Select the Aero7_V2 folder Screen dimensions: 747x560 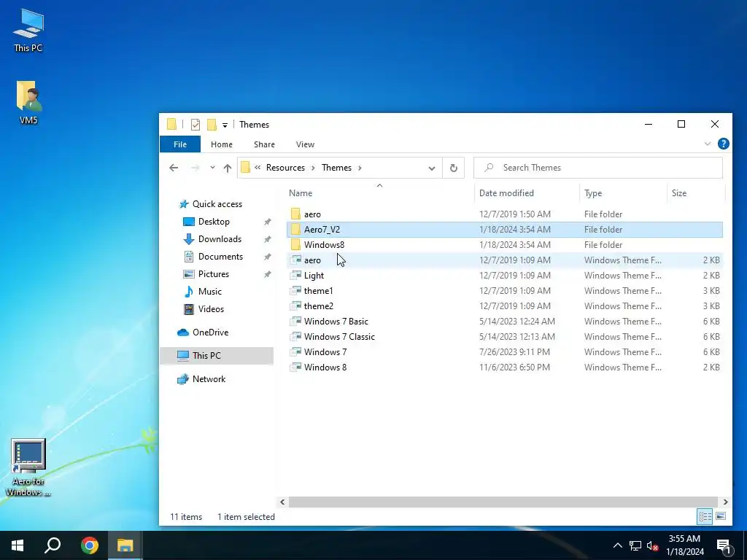(x=505, y=230)
